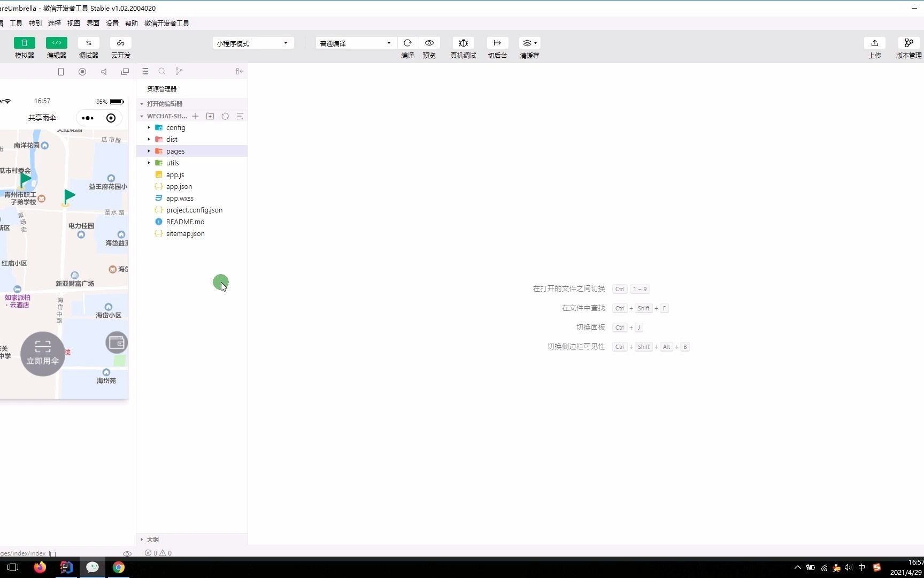The height and width of the screenshot is (578, 924).
Task: Open the 微信开发者工具 menu
Action: [x=167, y=24]
